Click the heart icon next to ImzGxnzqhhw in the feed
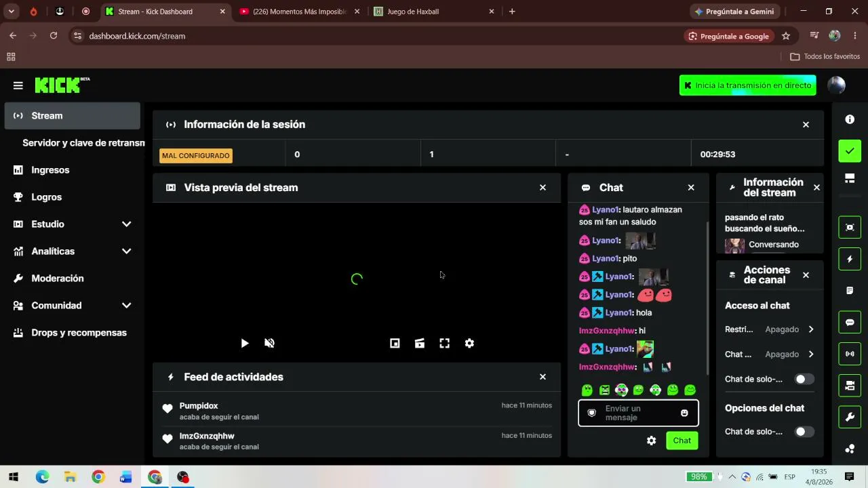Screen dimensions: 868x488 click(x=167, y=439)
